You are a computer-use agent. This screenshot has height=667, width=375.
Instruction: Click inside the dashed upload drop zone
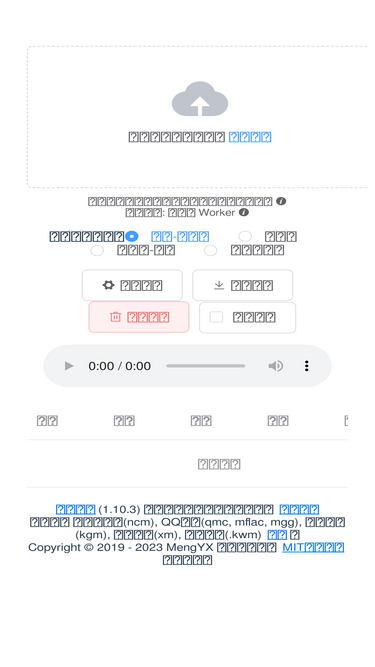(200, 117)
